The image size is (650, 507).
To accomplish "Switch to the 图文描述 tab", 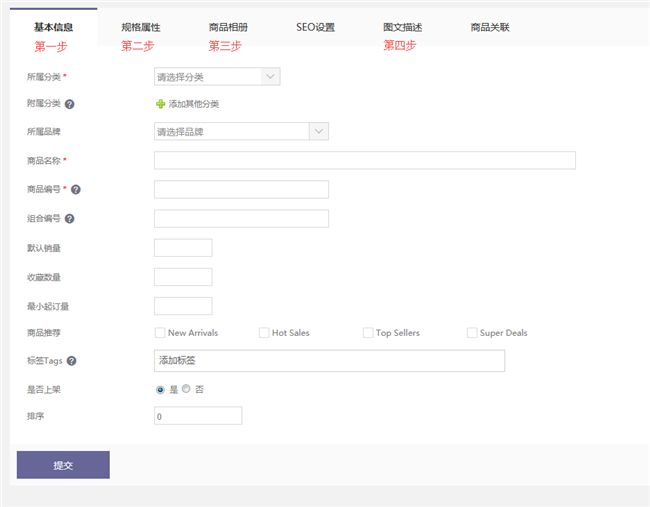I will pyautogui.click(x=403, y=27).
